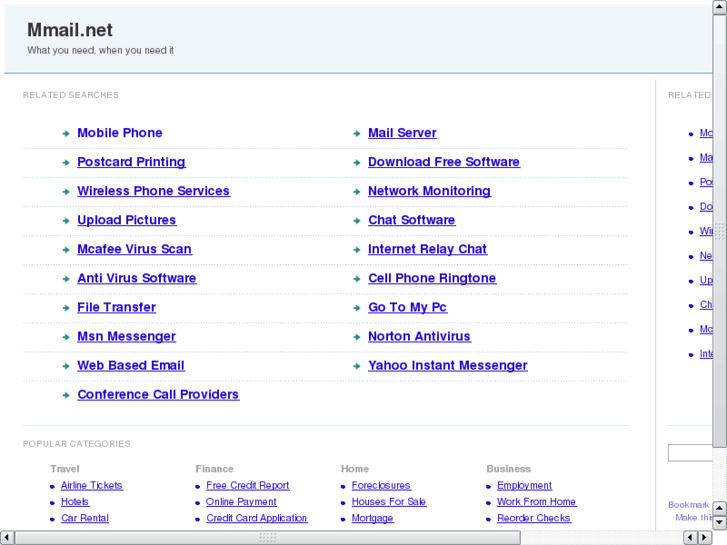Open the Download Free Software link
The width and height of the screenshot is (727, 545).
click(443, 162)
